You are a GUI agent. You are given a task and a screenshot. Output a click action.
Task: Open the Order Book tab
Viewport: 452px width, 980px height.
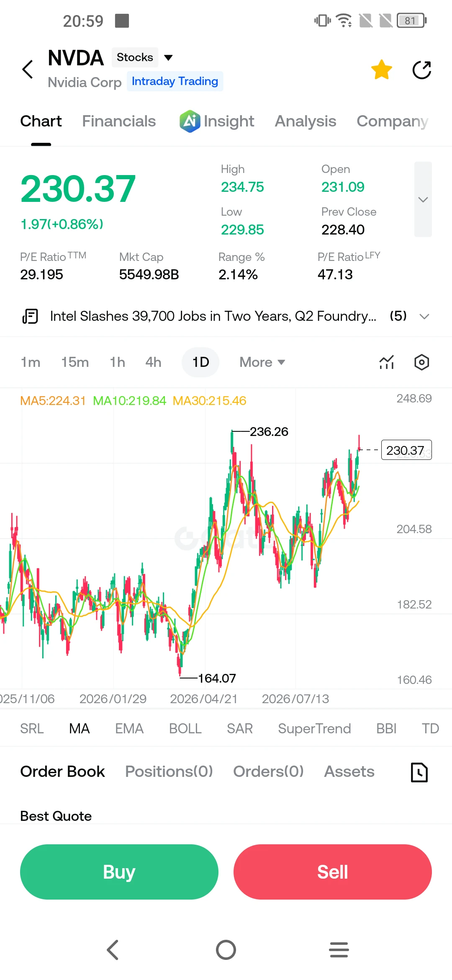[63, 771]
